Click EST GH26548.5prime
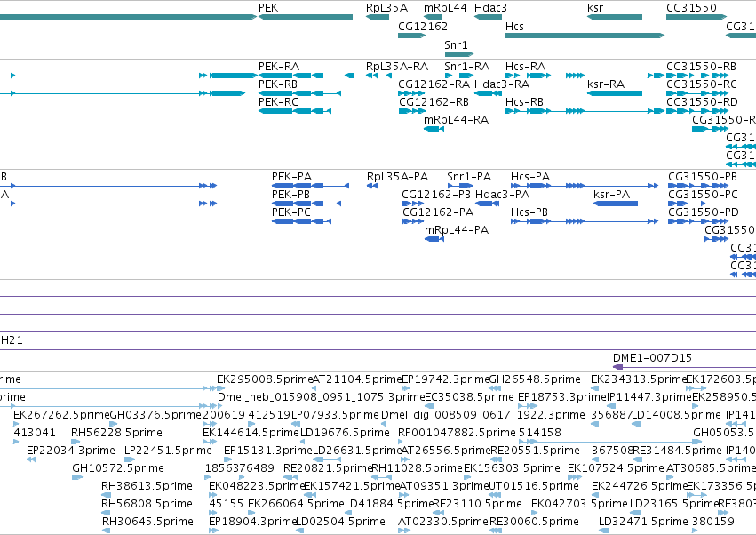This screenshot has width=756, height=535. click(x=495, y=388)
